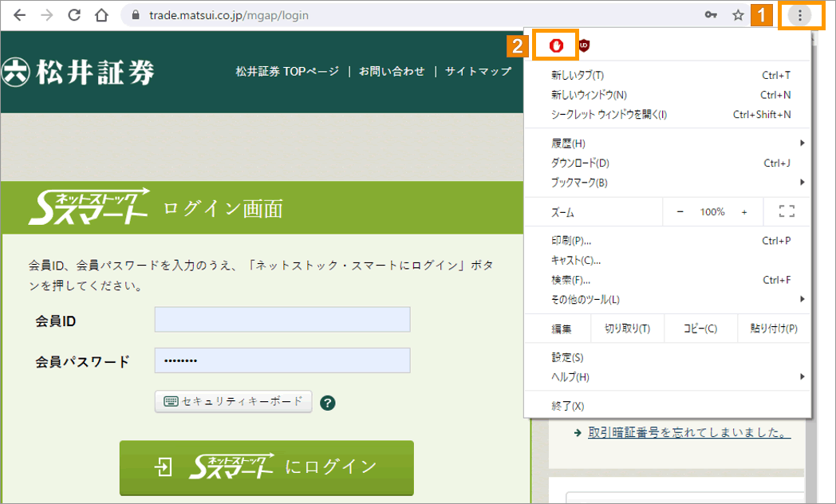Image resolution: width=836 pixels, height=504 pixels.
Task: Click the 会員パスワード input field
Action: coord(282,360)
